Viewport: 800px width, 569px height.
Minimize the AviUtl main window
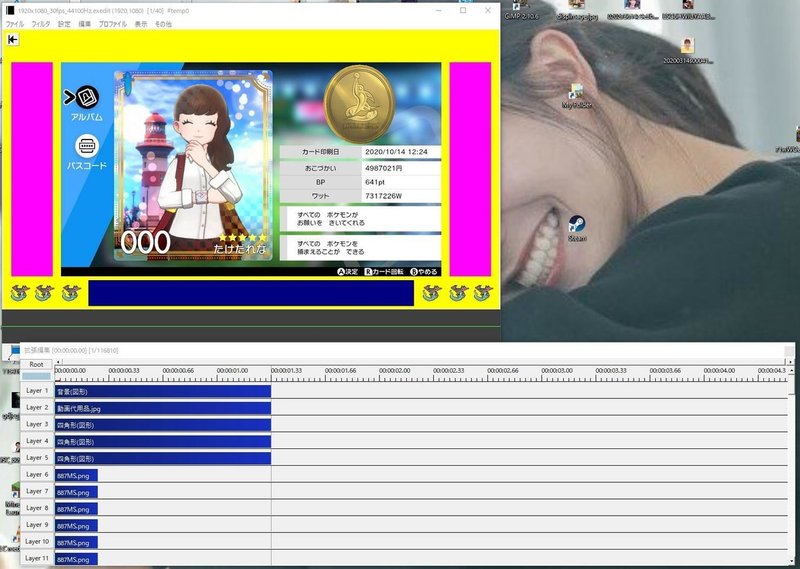coord(439,10)
